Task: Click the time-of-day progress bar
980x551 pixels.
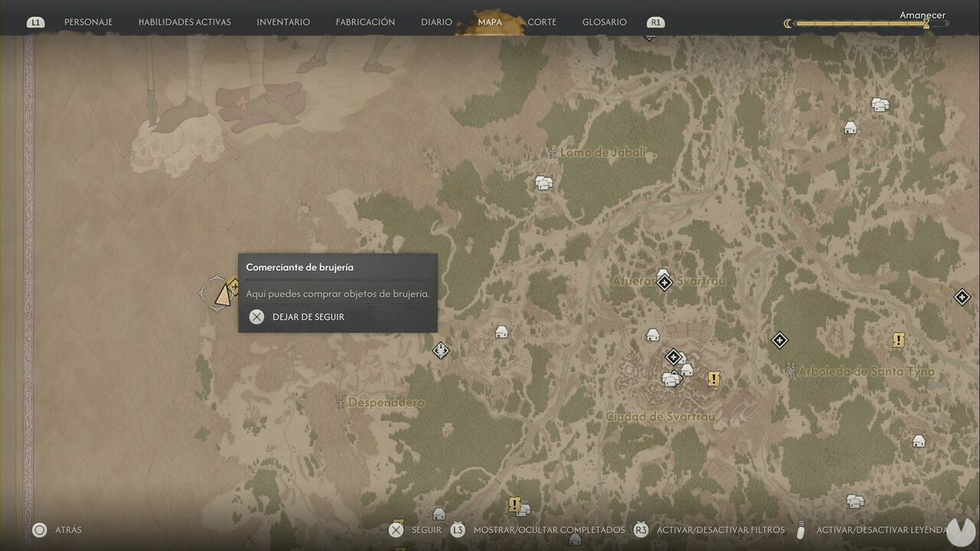Action: pyautogui.click(x=871, y=24)
